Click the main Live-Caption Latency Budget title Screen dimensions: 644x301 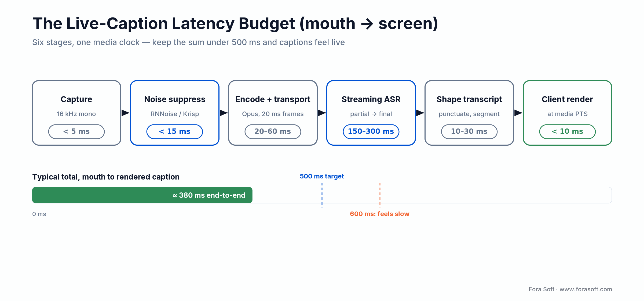click(x=235, y=24)
